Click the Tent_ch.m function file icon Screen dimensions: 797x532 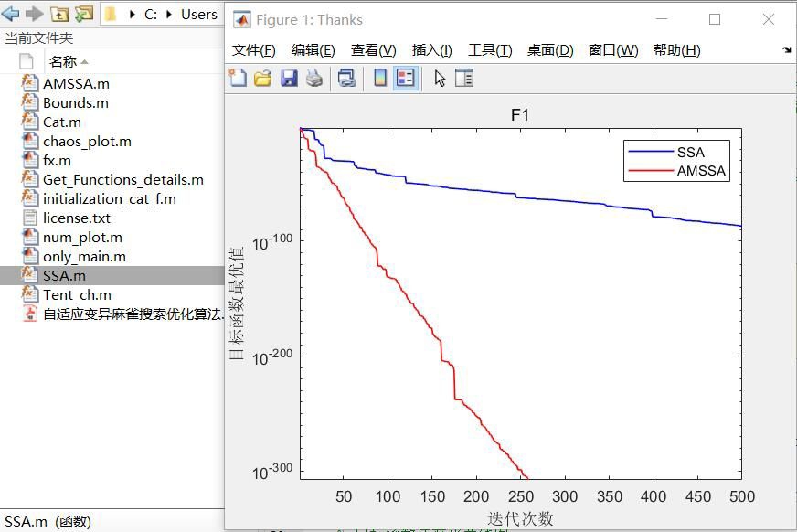coord(29,294)
